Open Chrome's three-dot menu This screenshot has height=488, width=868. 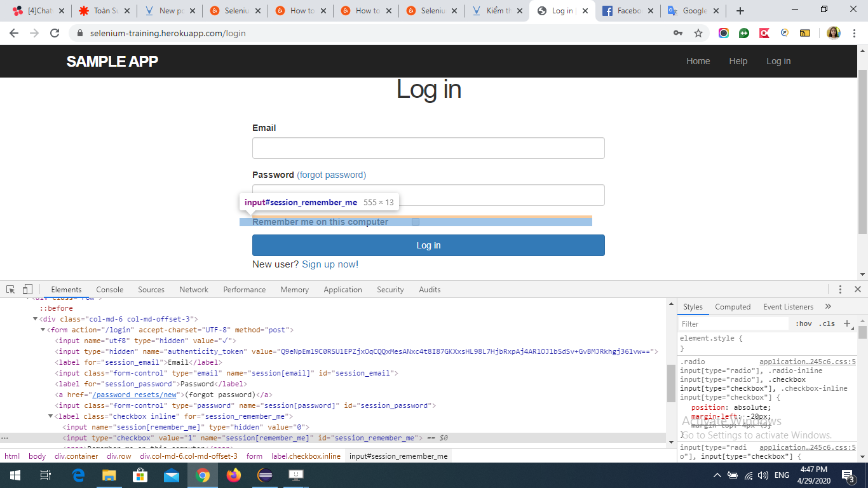point(854,33)
